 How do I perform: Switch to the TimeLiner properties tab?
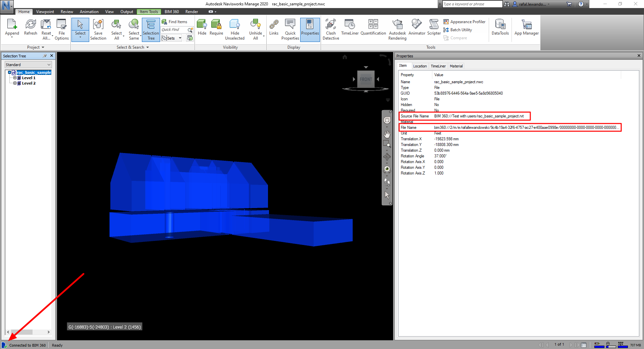(x=438, y=66)
